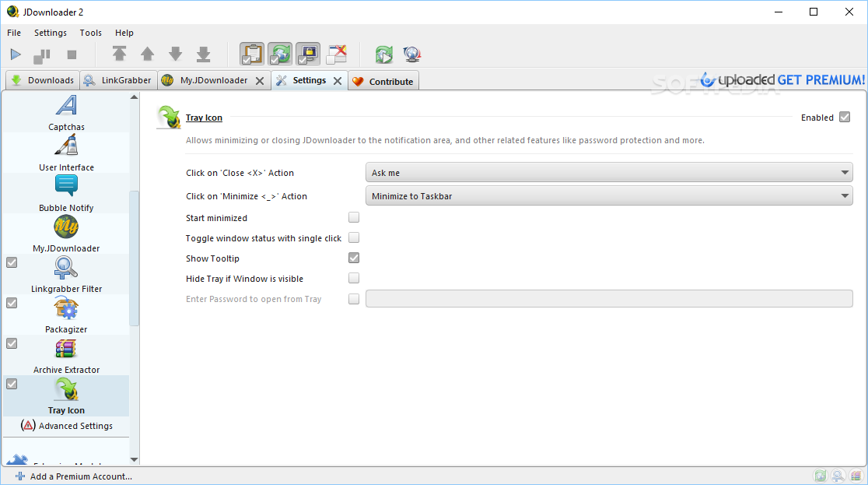Click the tray password input field
This screenshot has width=868, height=485.
tap(609, 299)
